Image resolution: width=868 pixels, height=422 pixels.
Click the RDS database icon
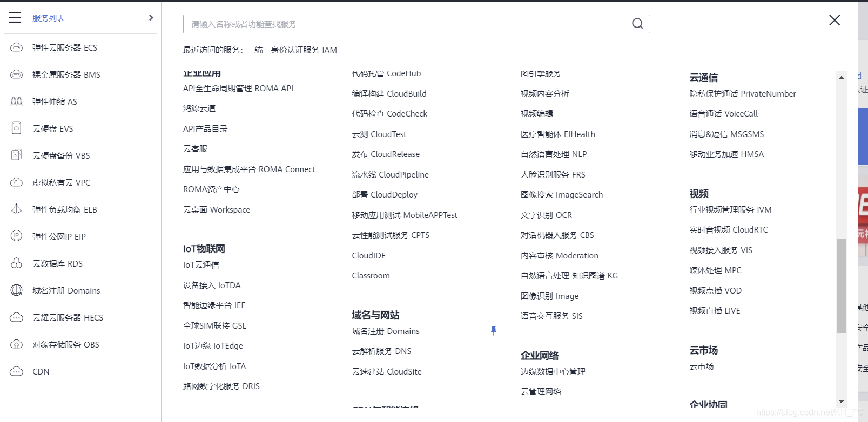17,263
